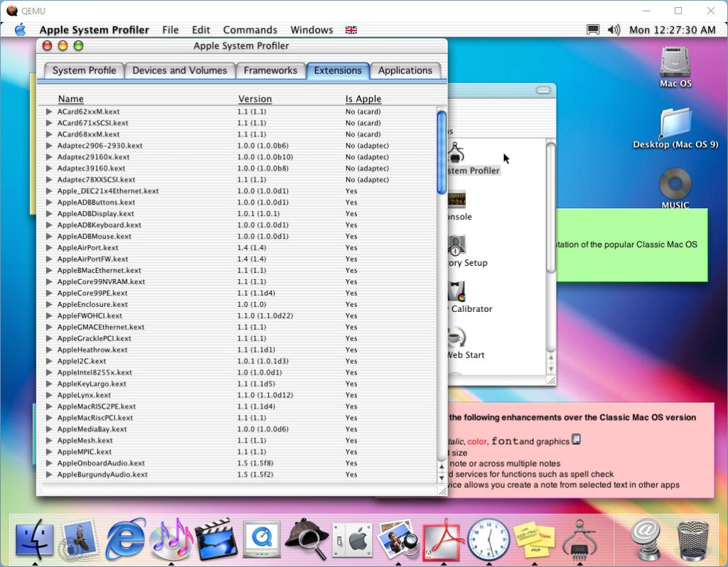
Task: Switch to the Devices and Volumes tab
Action: coord(179,70)
